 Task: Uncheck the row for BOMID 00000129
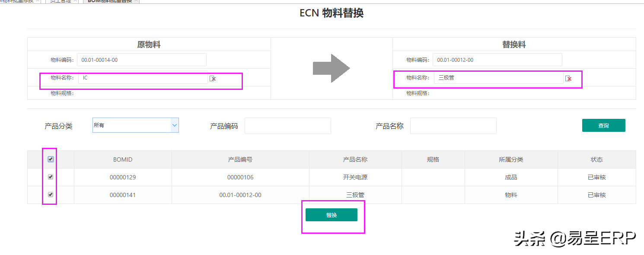coord(51,177)
